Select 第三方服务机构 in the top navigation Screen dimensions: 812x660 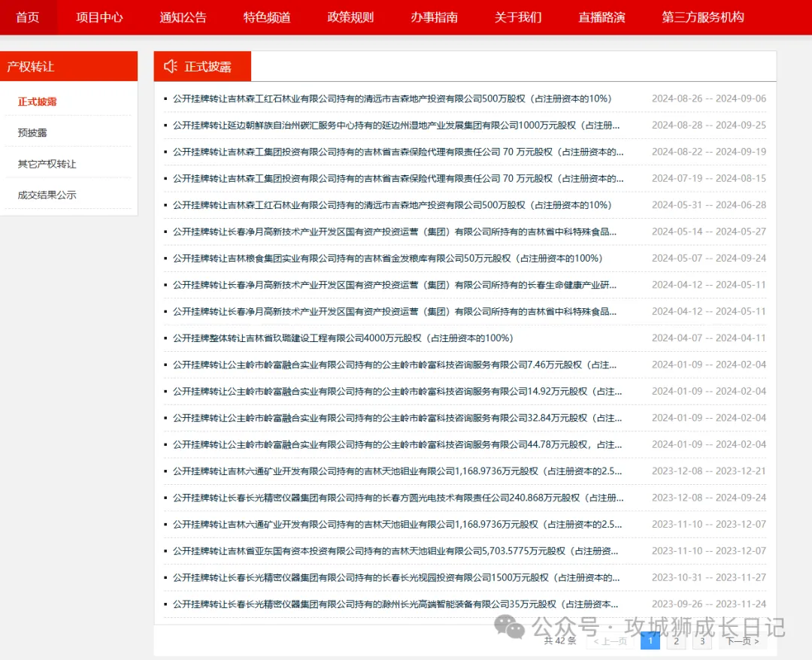click(702, 17)
